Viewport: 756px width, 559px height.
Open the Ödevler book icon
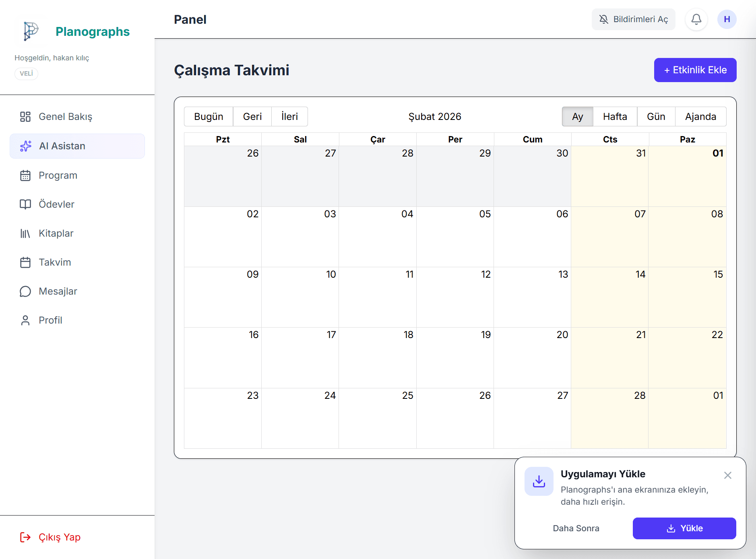click(25, 204)
